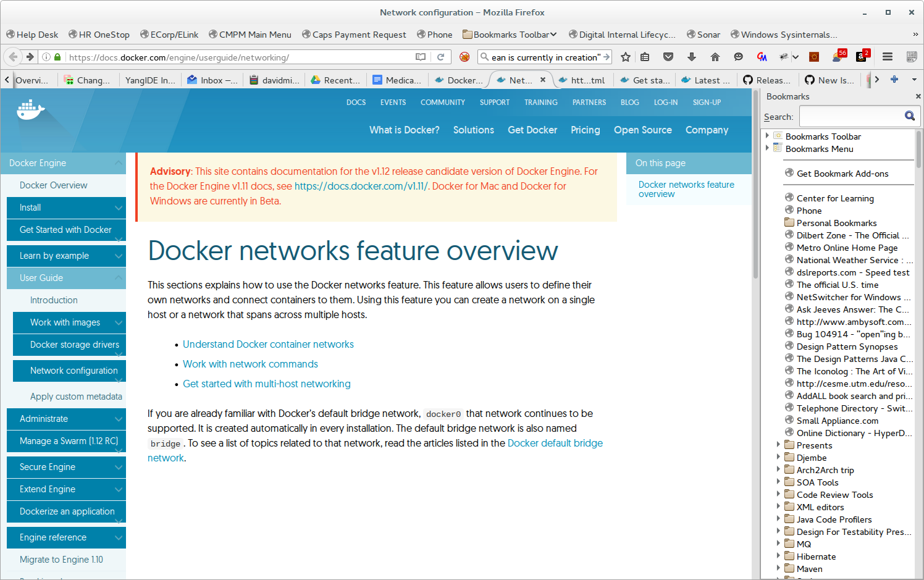
Task: Close the Bookmarks sidebar X
Action: 918,96
